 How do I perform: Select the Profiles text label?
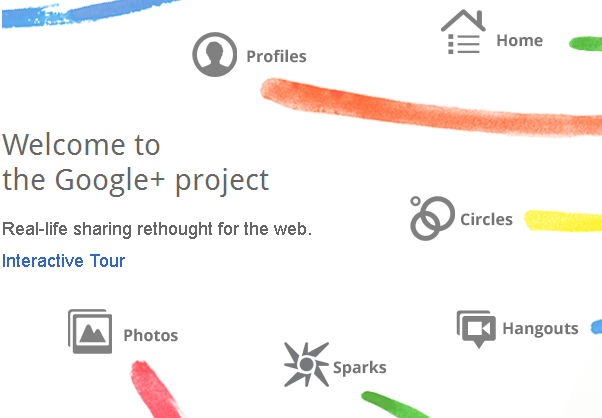(x=276, y=56)
